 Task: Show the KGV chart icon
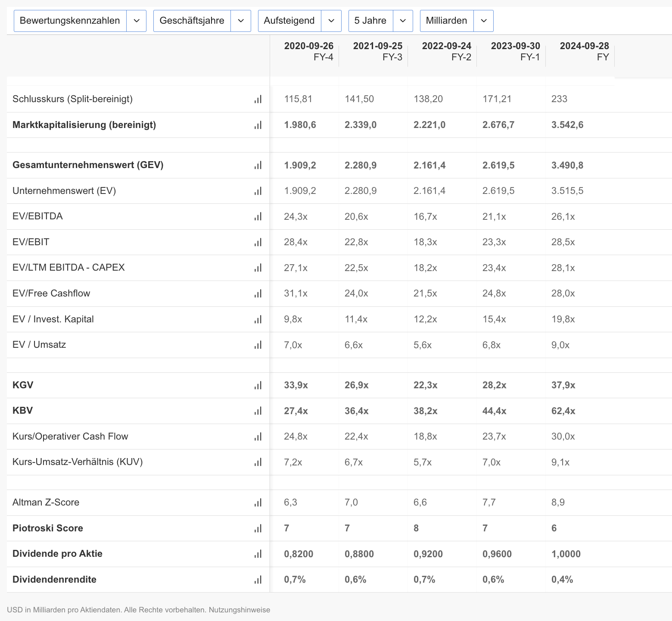point(258,385)
